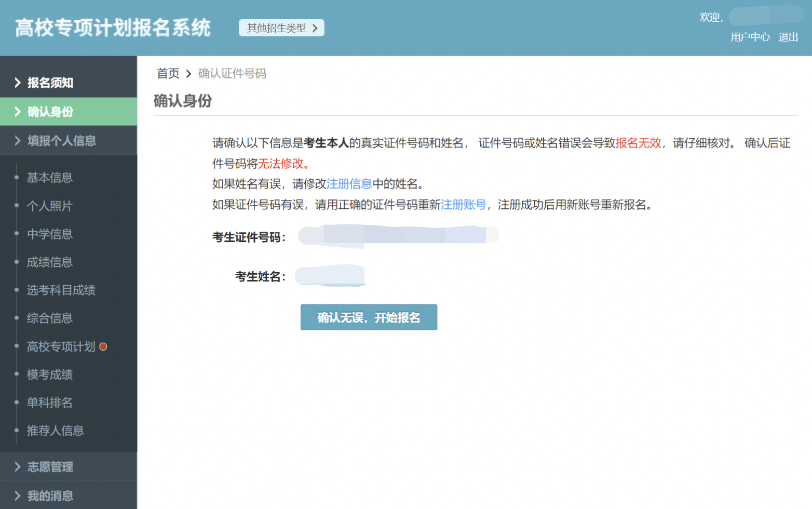This screenshot has width=812, height=509.
Task: Select 中学信息 in the sidebar
Action: (x=50, y=234)
